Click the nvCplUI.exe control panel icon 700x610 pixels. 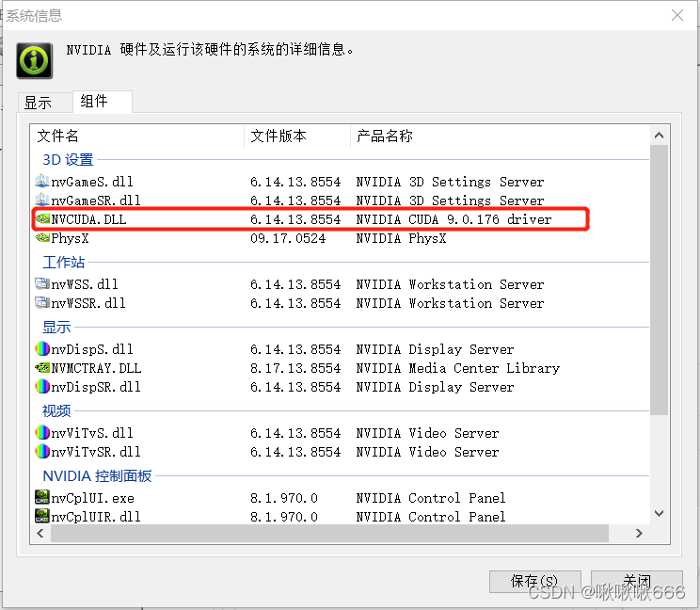pyautogui.click(x=42, y=497)
